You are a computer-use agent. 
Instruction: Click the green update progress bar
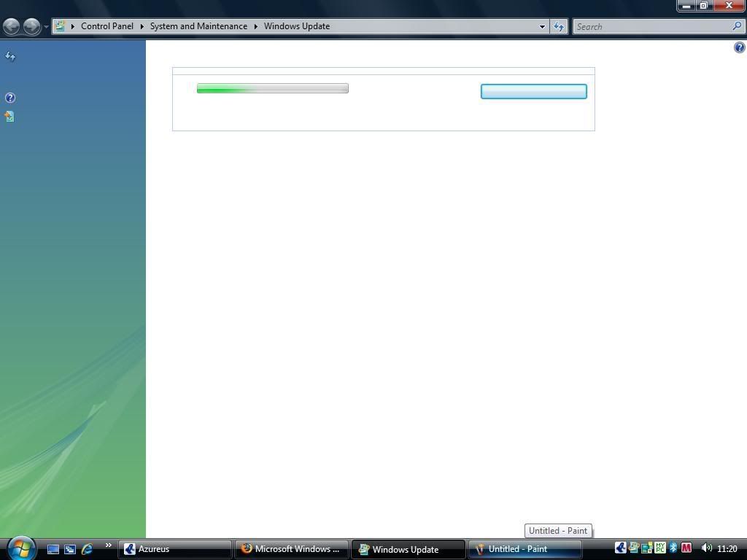pos(273,88)
